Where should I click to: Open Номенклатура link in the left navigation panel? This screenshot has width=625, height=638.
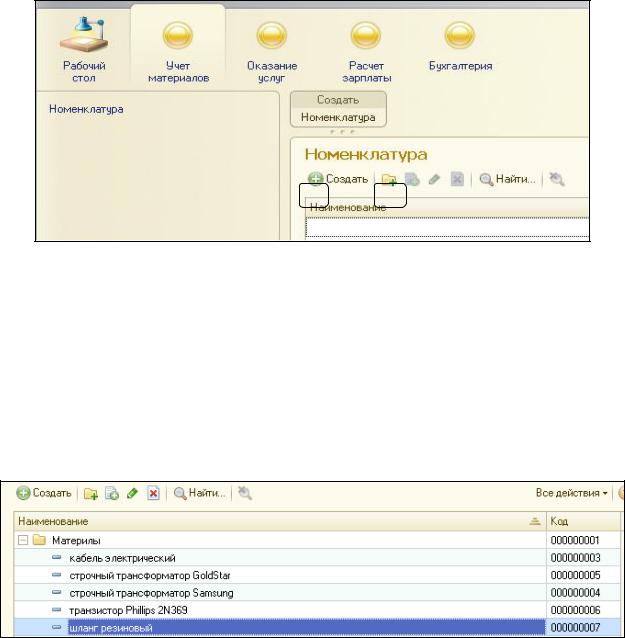[x=86, y=109]
